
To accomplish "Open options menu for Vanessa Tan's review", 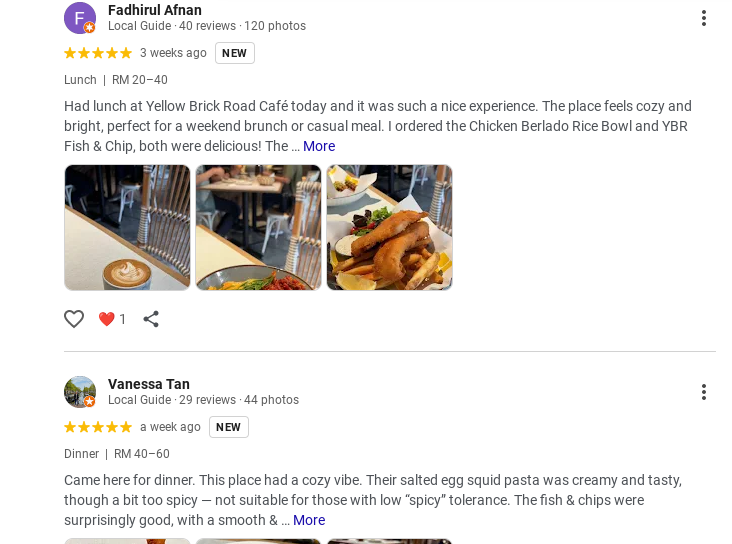I will [704, 392].
